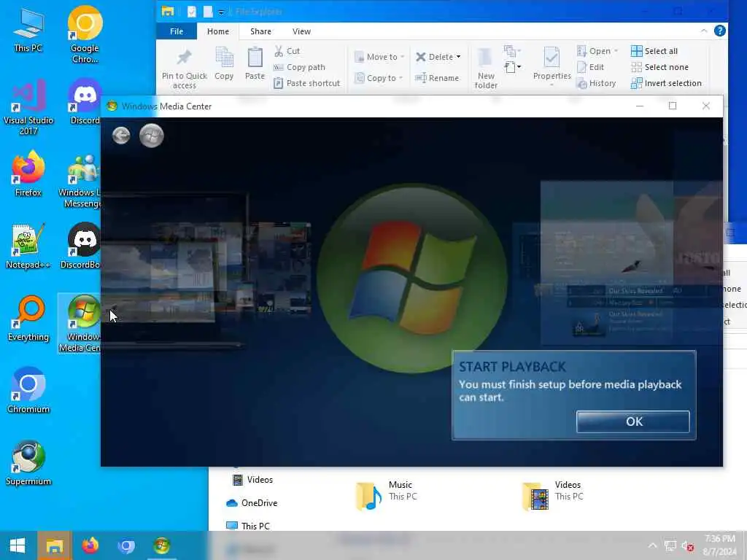The height and width of the screenshot is (560, 747).
Task: Select the This PC desktop icon
Action: [x=28, y=31]
